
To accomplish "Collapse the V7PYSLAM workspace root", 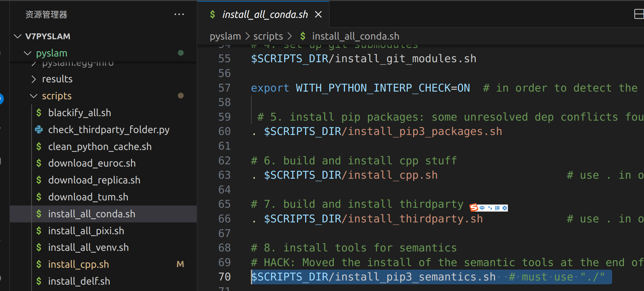I will click(18, 36).
